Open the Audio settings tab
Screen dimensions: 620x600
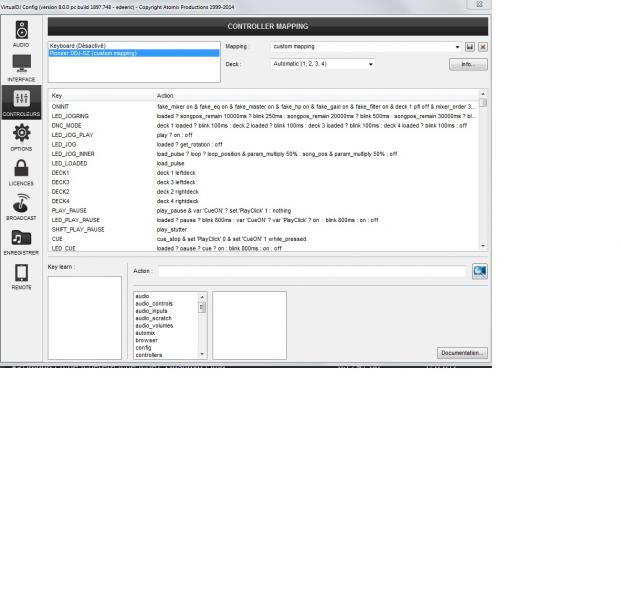(x=21, y=33)
